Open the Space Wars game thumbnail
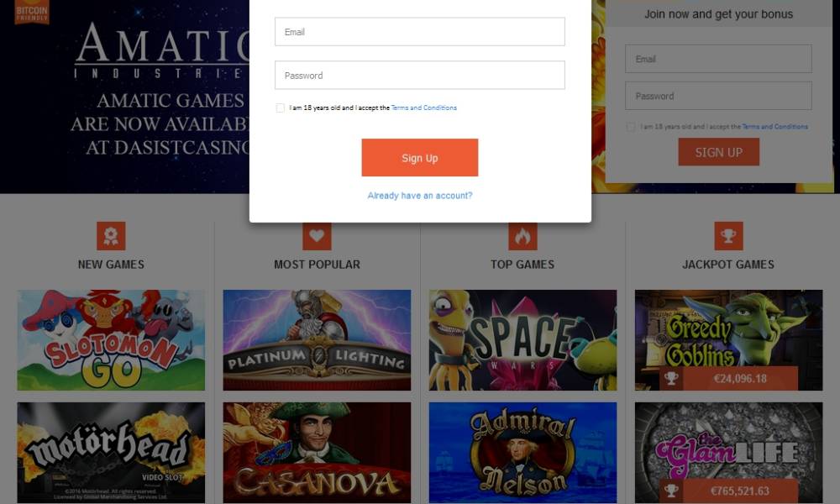The height and width of the screenshot is (504, 840). pyautogui.click(x=522, y=340)
